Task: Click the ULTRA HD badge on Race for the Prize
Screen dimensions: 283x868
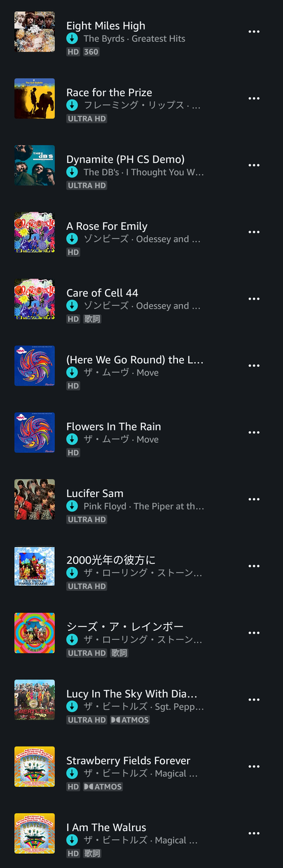Action: [x=87, y=119]
